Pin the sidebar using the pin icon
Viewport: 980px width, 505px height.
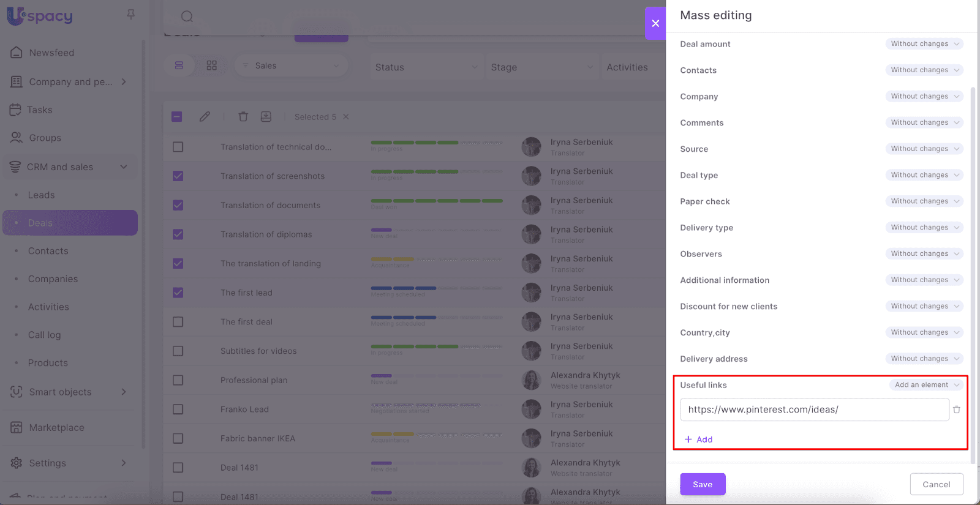(x=130, y=14)
